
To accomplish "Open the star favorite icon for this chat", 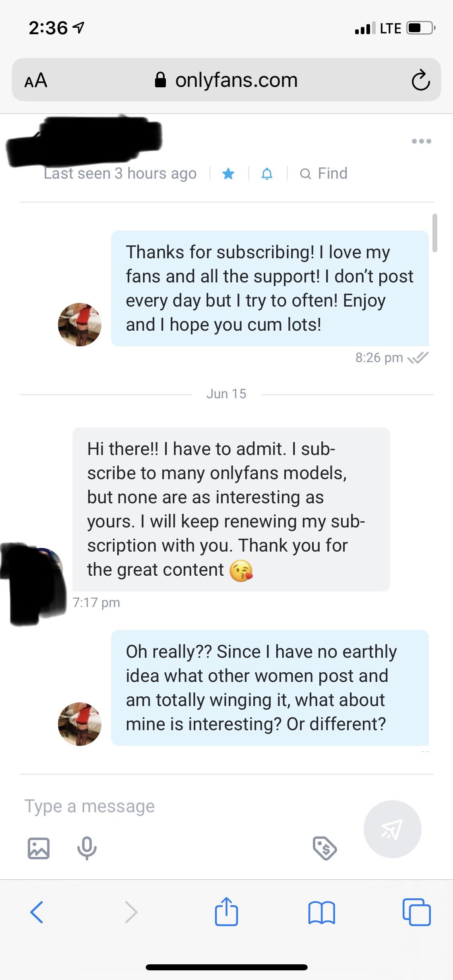I will [x=228, y=174].
